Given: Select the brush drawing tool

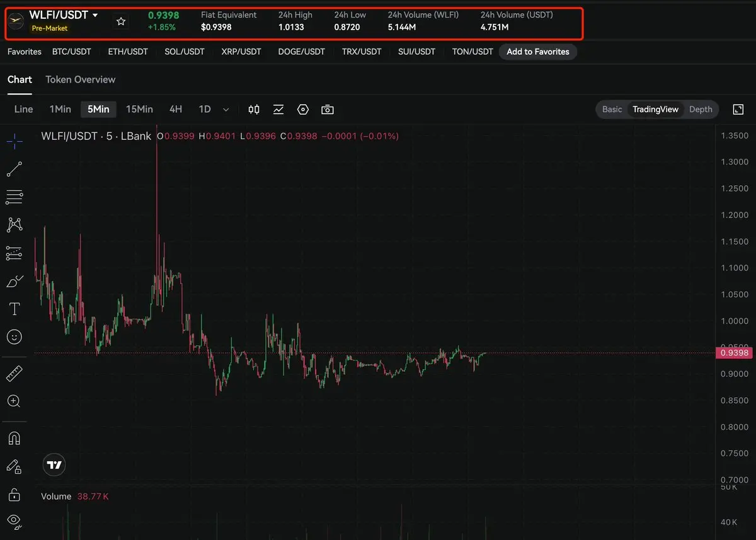Looking at the screenshot, I should pos(14,281).
